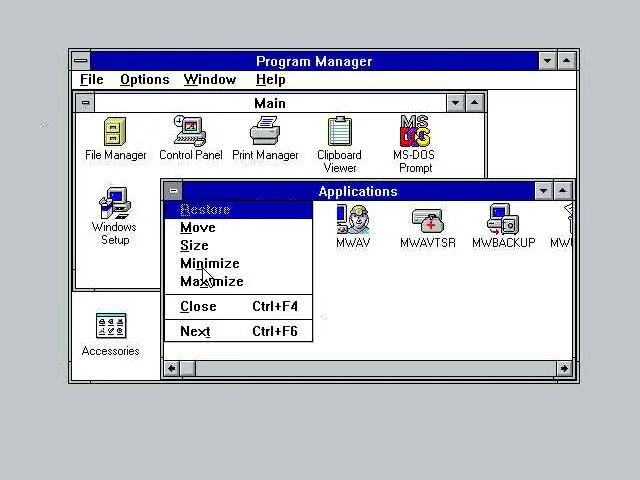Click the grayed Restore menu entry
The height and width of the screenshot is (480, 640).
pyautogui.click(x=238, y=210)
